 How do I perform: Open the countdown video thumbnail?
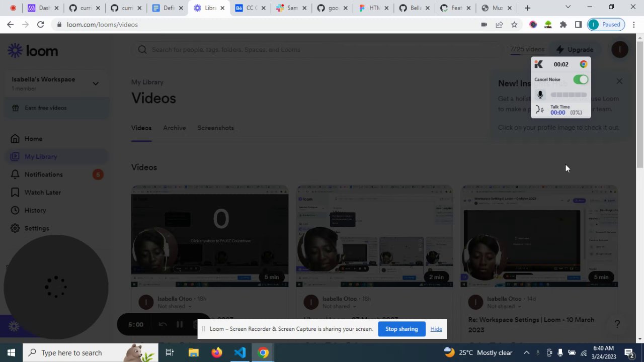tap(210, 236)
